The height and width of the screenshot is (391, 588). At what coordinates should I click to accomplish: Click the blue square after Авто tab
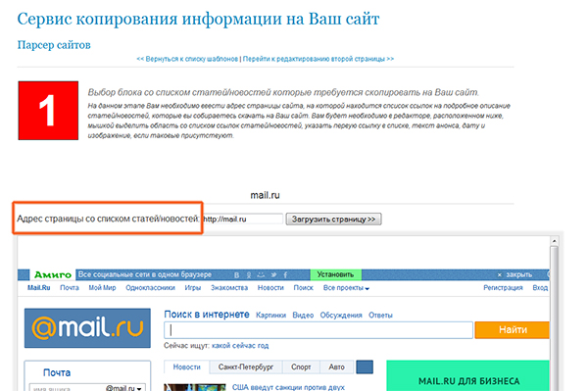coord(365,367)
